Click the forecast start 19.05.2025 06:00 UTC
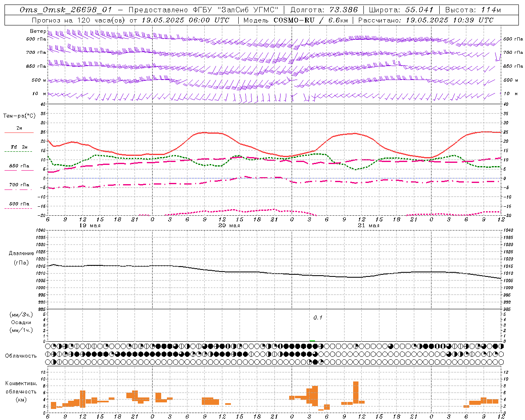 185,20
